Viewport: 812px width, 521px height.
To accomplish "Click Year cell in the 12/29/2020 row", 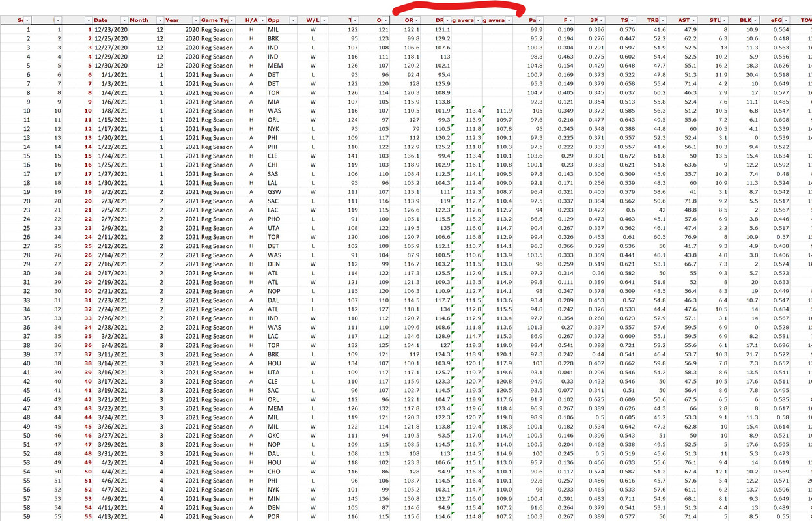I will (181, 57).
